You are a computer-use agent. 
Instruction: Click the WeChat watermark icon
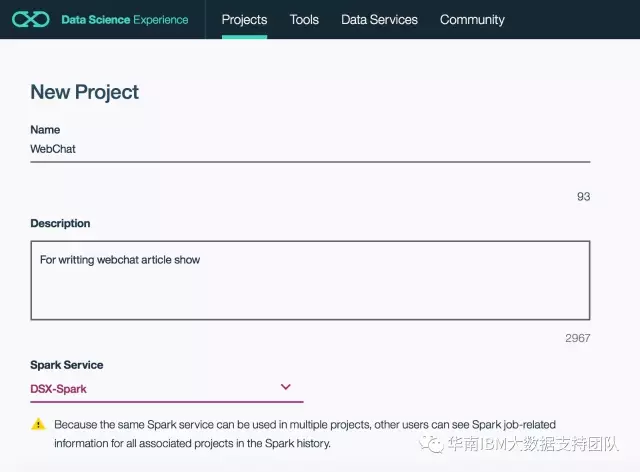(x=431, y=444)
